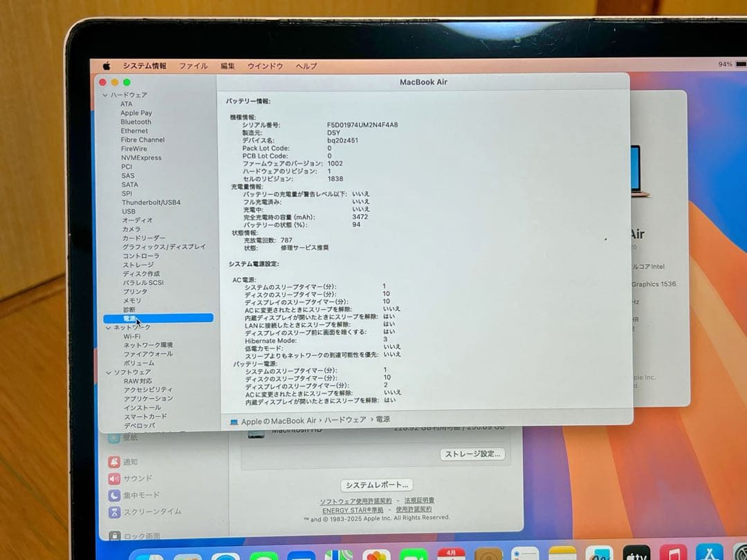This screenshot has height=560, width=747.
Task: Select グラフィックス/ディスプレイ in the sidebar
Action: [x=164, y=247]
